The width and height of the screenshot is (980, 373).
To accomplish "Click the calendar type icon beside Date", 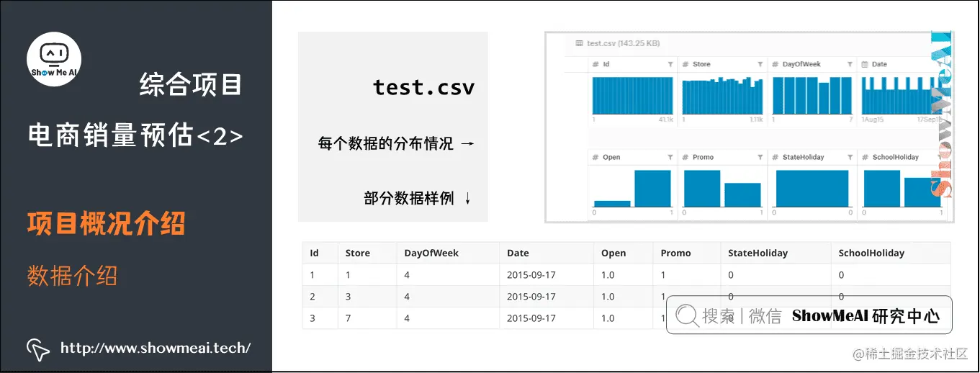I will [865, 65].
